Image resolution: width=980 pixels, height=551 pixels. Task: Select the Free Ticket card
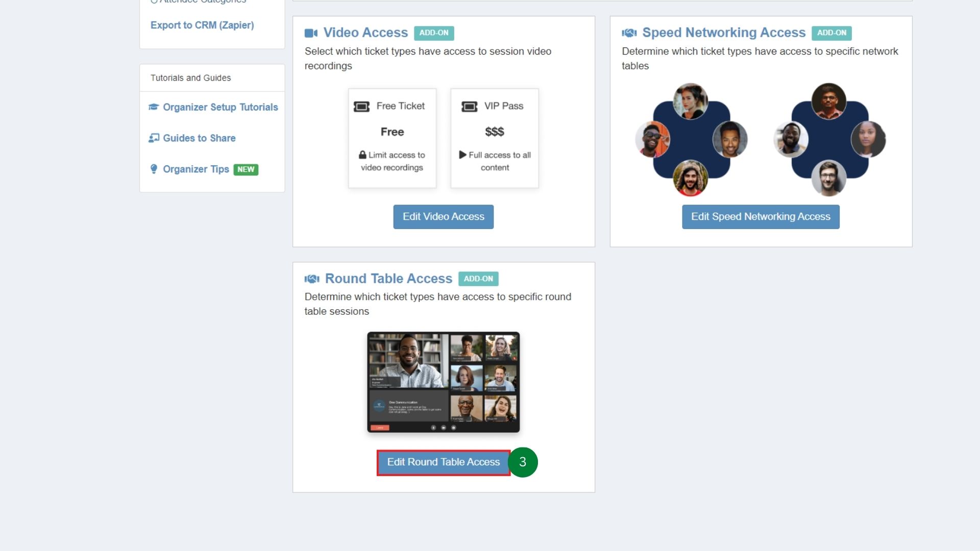click(x=392, y=138)
